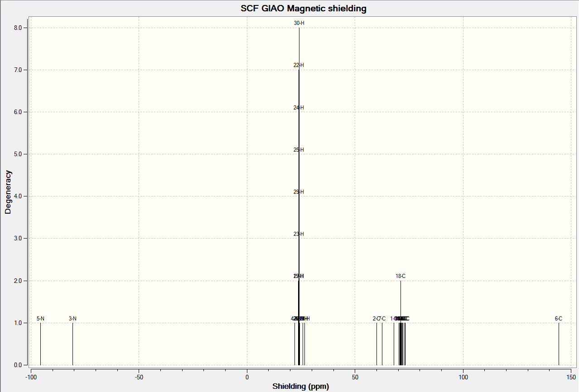Image resolution: width=579 pixels, height=392 pixels.
Task: Select the 22-H peak label
Action: (299, 65)
